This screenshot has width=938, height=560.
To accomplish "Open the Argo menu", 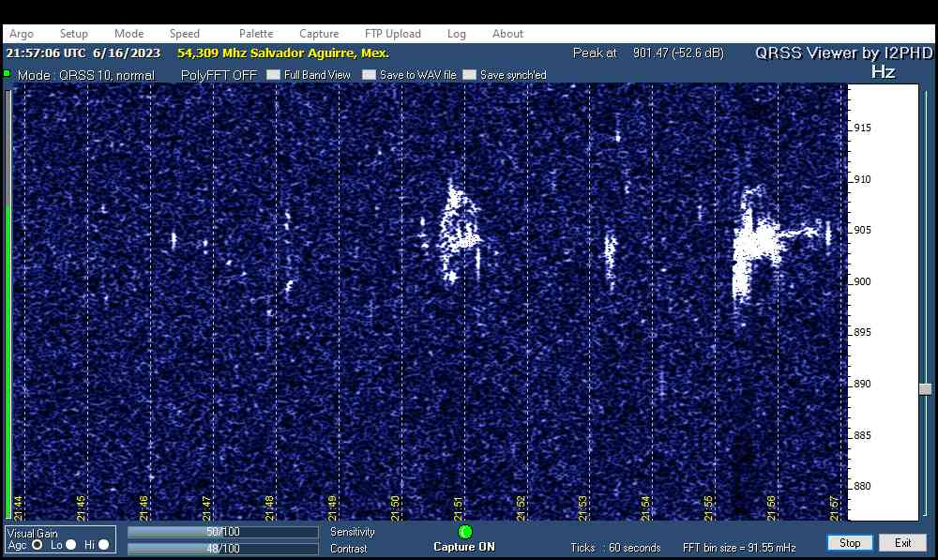I will point(22,34).
